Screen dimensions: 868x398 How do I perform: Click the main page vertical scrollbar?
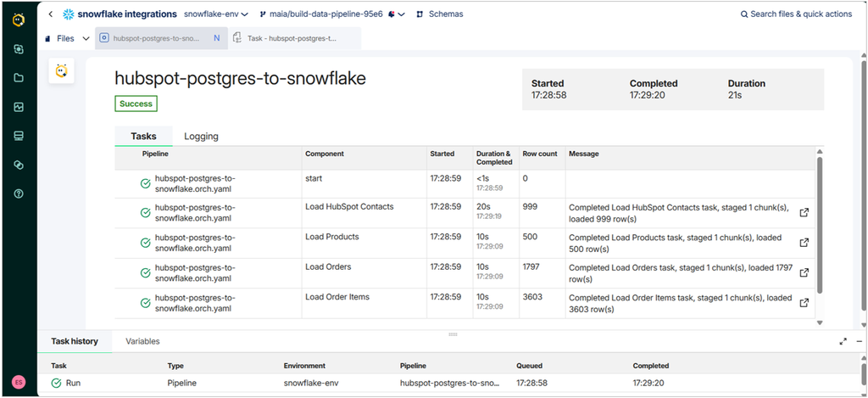[864, 185]
